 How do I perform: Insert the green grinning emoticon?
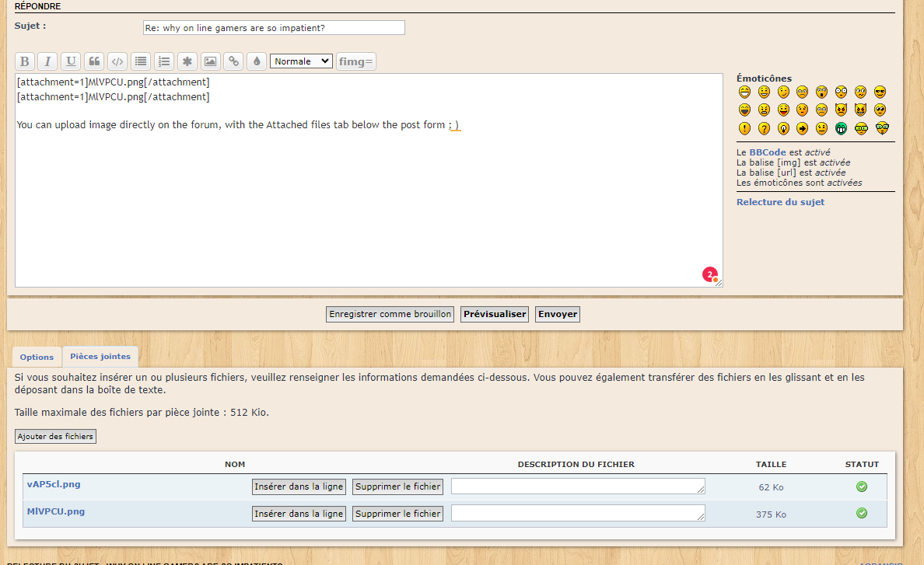pyautogui.click(x=841, y=128)
